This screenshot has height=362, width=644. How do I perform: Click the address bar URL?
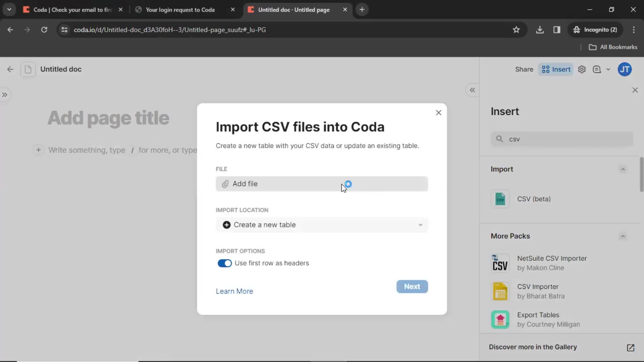pos(170,30)
